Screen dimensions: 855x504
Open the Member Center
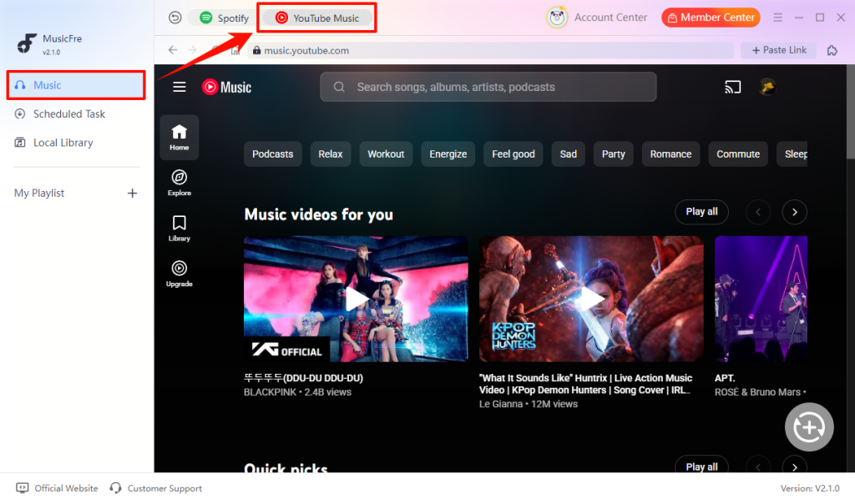[x=711, y=18]
